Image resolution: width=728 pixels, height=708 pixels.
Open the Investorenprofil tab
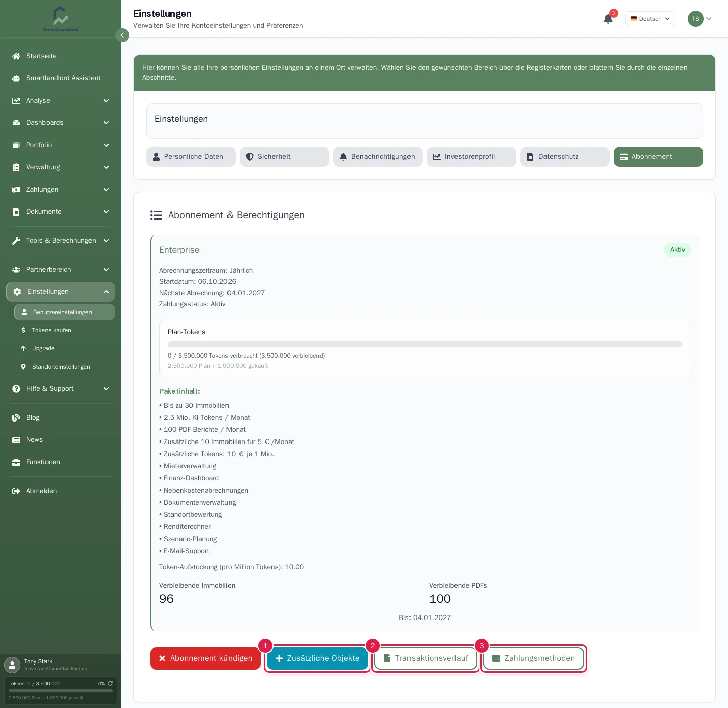coord(471,157)
